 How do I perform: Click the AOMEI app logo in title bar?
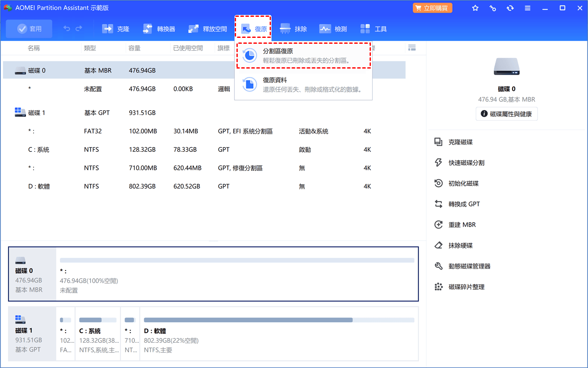click(x=8, y=8)
